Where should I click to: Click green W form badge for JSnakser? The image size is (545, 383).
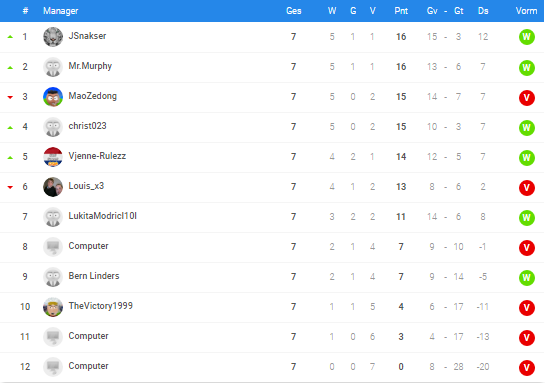point(527,37)
